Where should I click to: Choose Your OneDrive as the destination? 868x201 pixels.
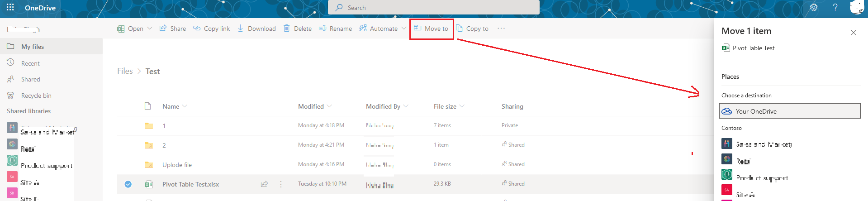tap(790, 111)
